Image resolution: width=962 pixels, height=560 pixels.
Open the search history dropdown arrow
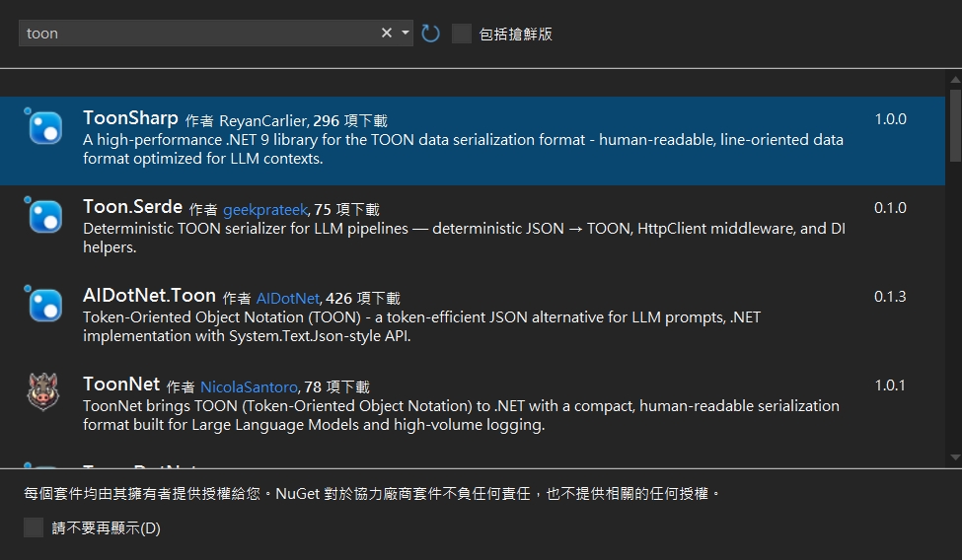[x=405, y=34]
